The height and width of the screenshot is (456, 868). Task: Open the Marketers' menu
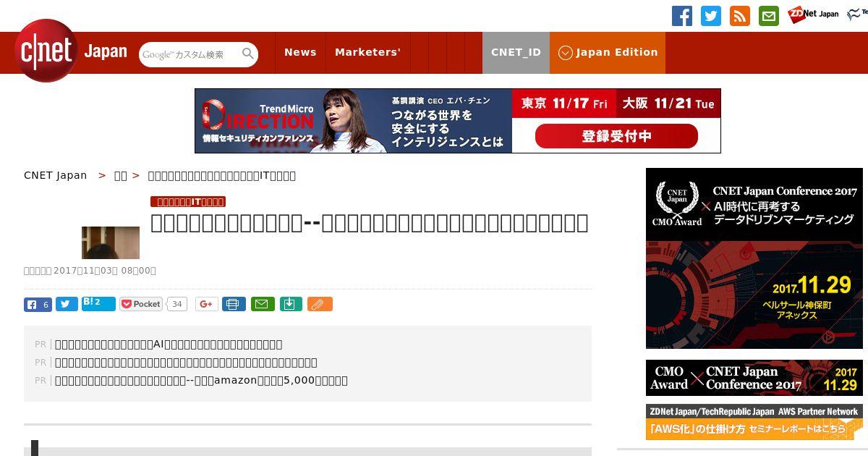(x=367, y=52)
